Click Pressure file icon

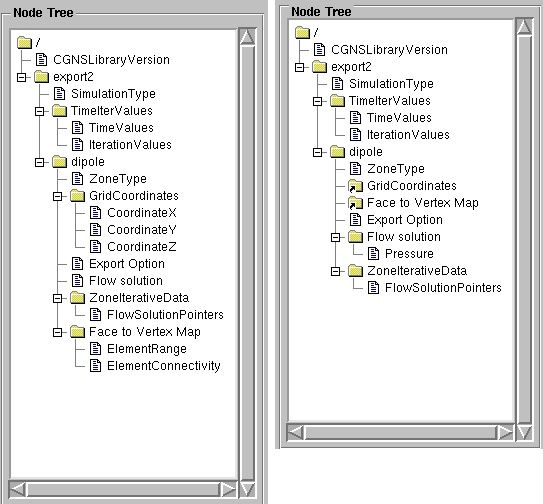pyautogui.click(x=374, y=254)
